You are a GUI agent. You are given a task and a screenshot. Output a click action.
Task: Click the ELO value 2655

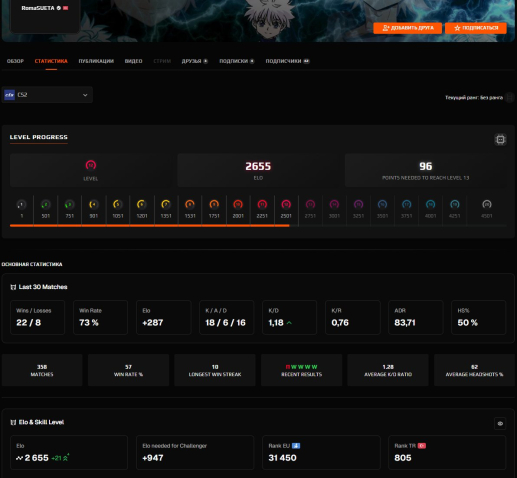(x=258, y=166)
